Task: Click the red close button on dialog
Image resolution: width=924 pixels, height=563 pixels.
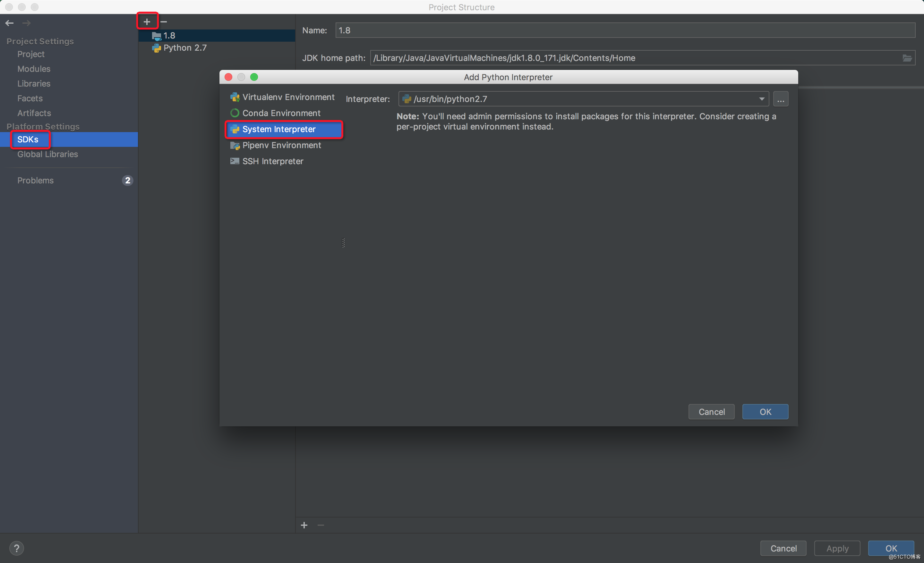Action: pos(229,77)
